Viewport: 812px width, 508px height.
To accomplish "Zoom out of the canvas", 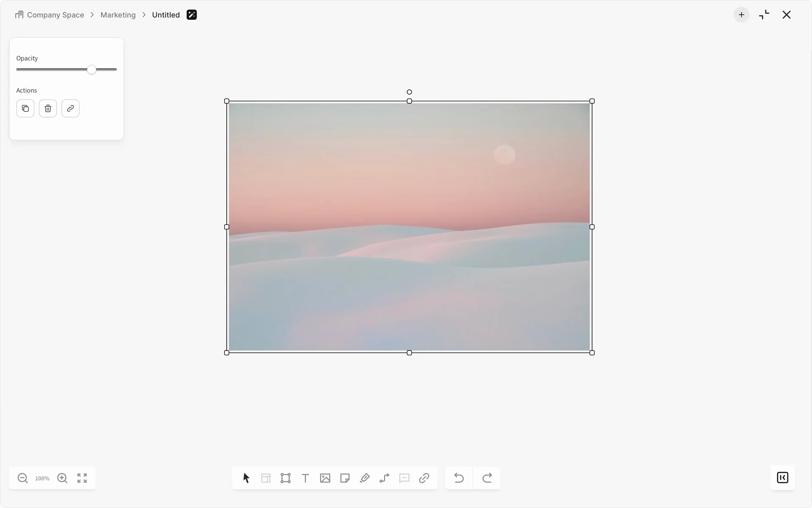I will click(x=22, y=478).
